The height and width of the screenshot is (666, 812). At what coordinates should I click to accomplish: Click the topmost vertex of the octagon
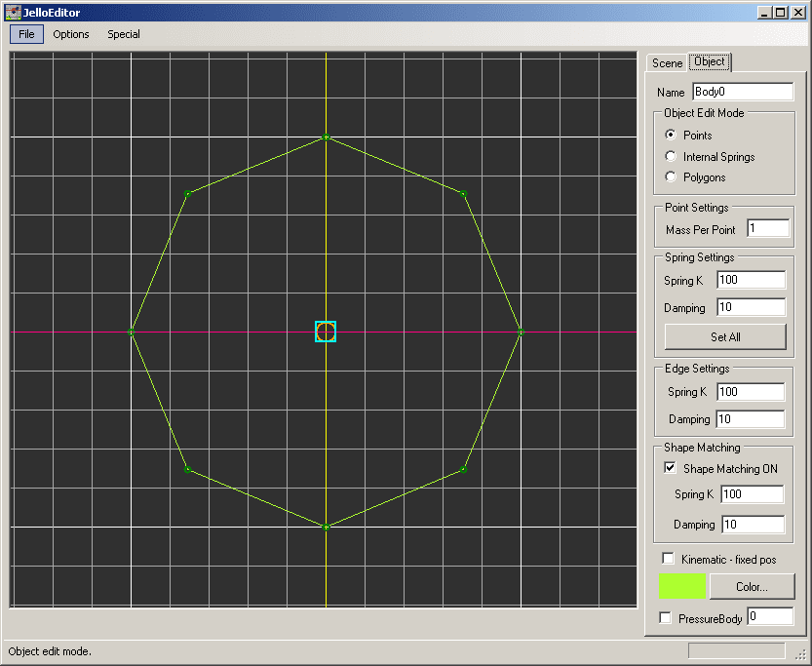coord(326,137)
